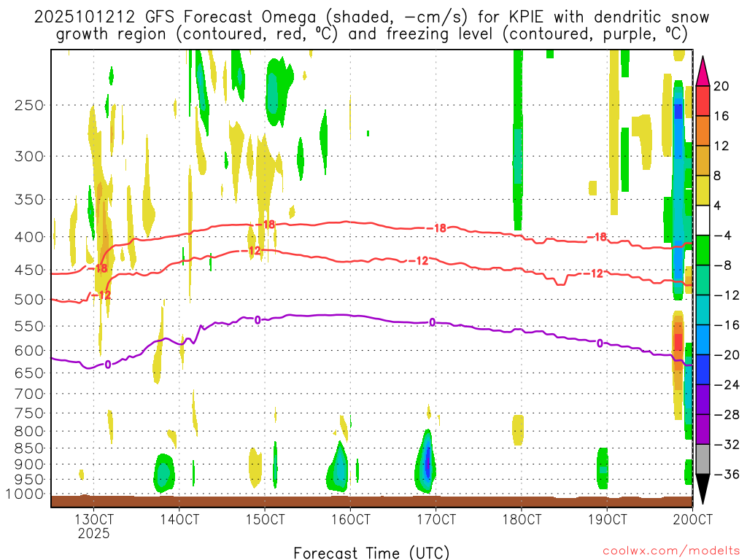Viewport: 747px width, 560px height.
Task: Click the 250 pressure level label
Action: (29, 105)
